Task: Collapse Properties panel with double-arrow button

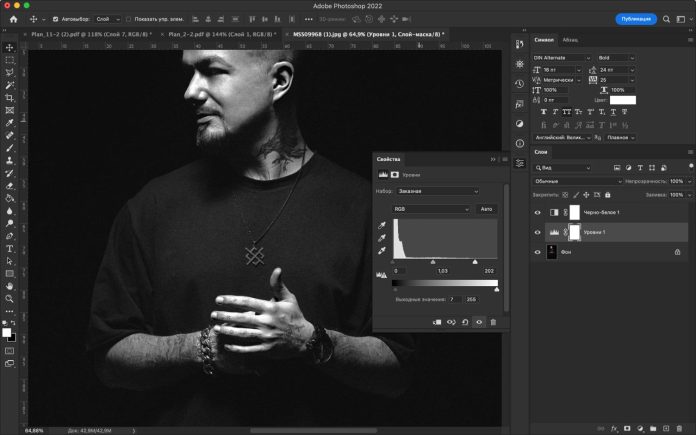Action: 493,159
